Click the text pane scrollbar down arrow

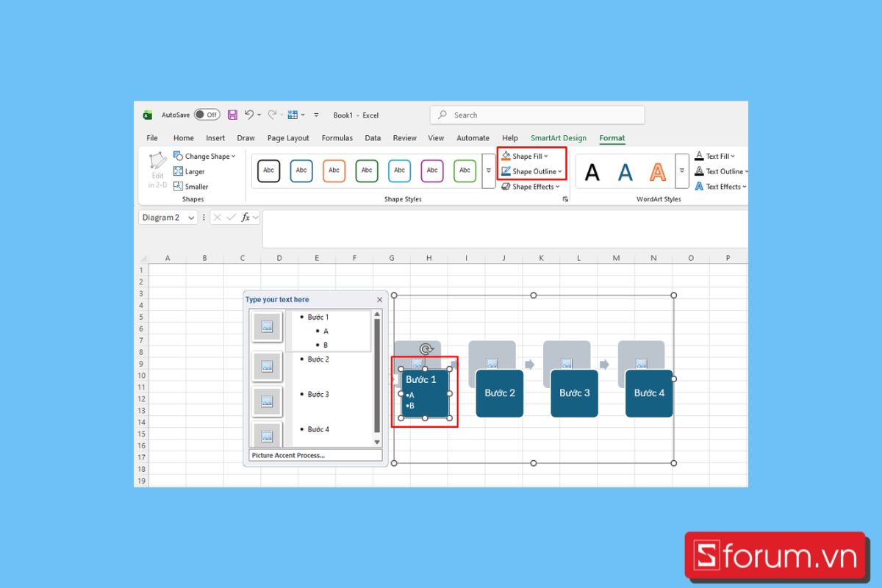(x=378, y=442)
